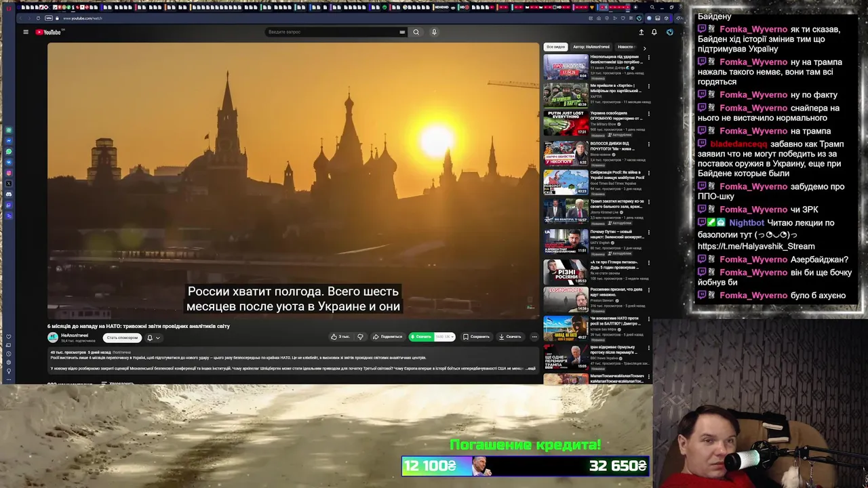Viewport: 868px width, 488px height.
Task: Click the video player showing Kremlin sunset
Action: pos(294,180)
